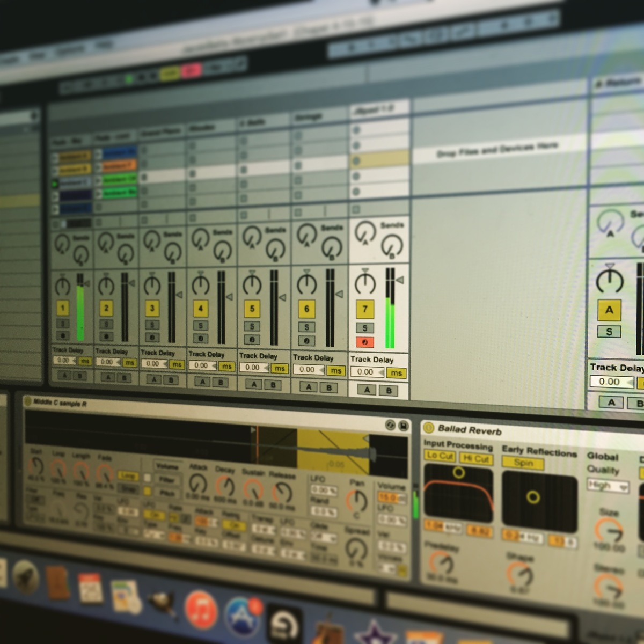644x644 pixels.
Task: Click the Size knob in Ballad Reverb
Action: coord(609,531)
